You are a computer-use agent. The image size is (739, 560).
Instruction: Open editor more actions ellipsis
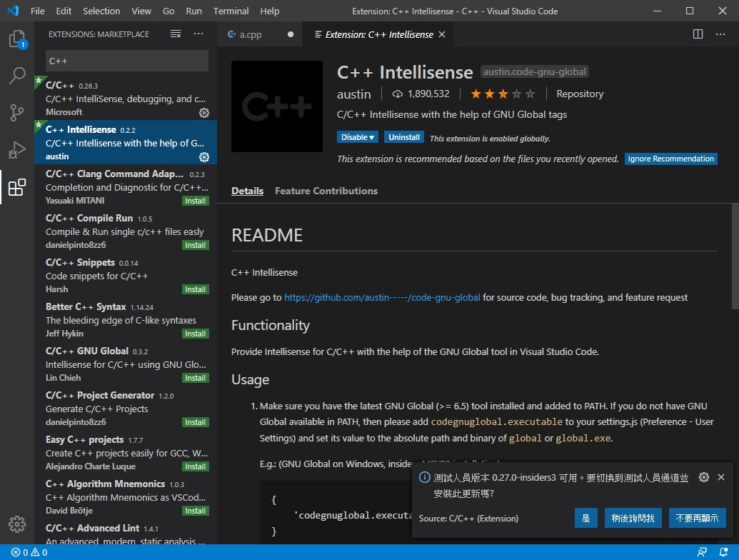click(x=720, y=34)
